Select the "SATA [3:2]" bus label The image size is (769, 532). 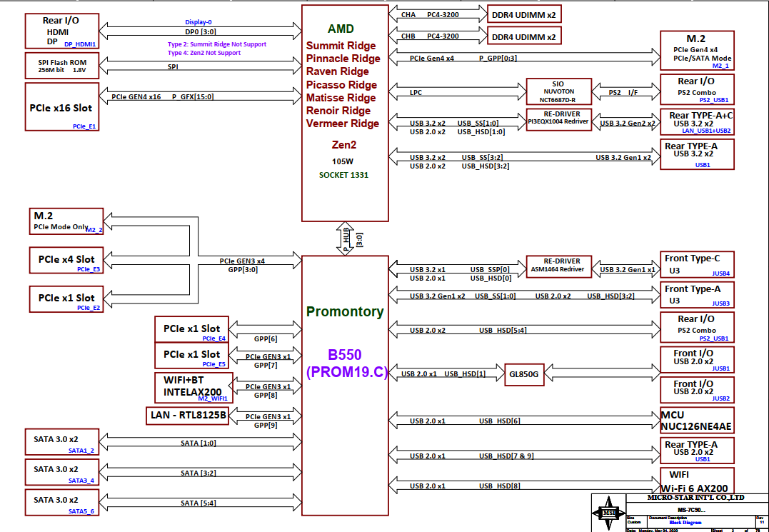click(198, 473)
